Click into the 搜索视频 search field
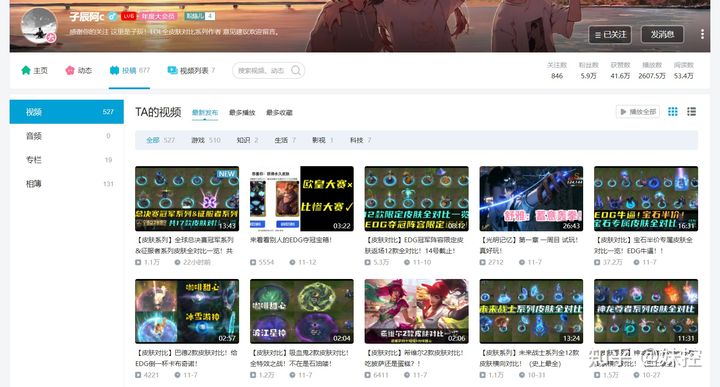 262,70
